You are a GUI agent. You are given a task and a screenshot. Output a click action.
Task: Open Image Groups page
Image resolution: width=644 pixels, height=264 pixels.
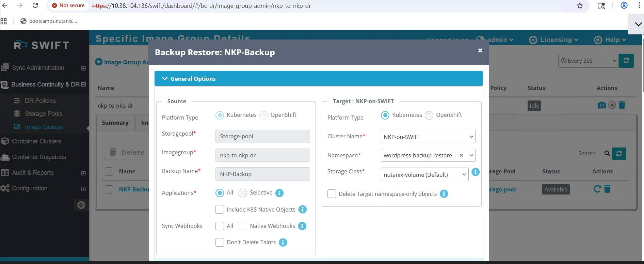click(44, 127)
